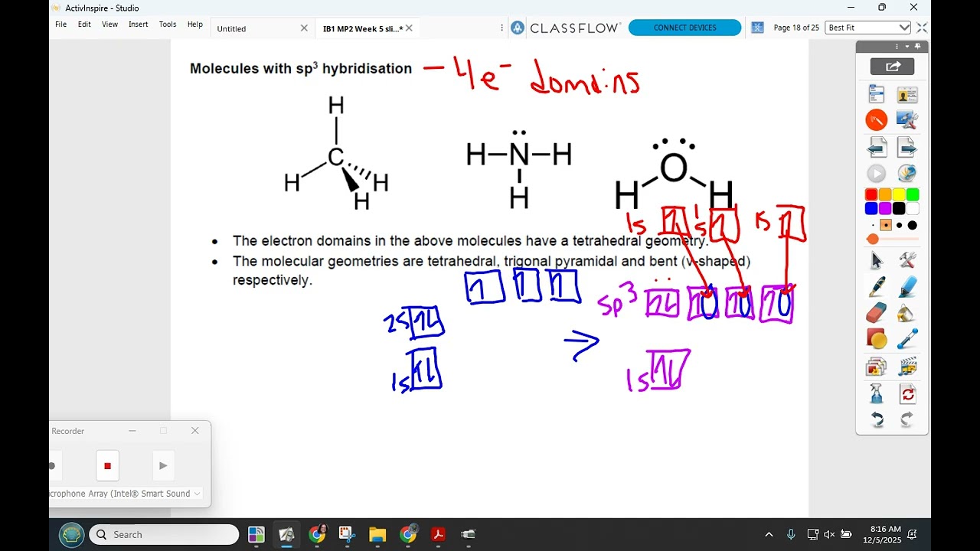Image resolution: width=980 pixels, height=551 pixels.
Task: Open File Explorer from taskbar
Action: (377, 534)
